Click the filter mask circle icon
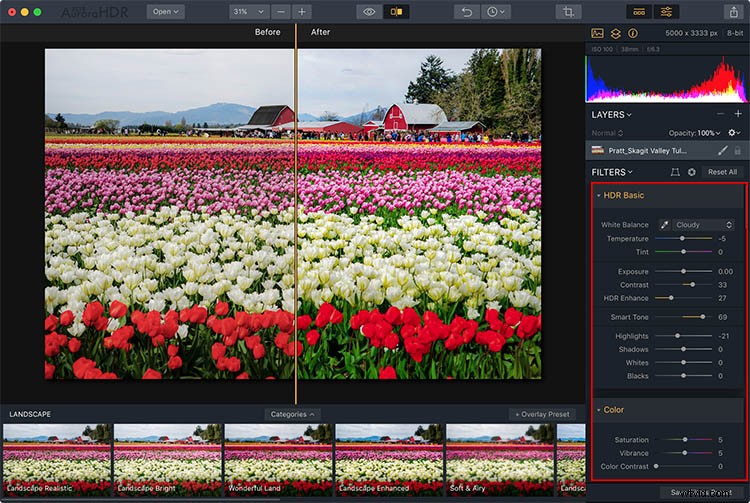The image size is (750, 503). (692, 172)
